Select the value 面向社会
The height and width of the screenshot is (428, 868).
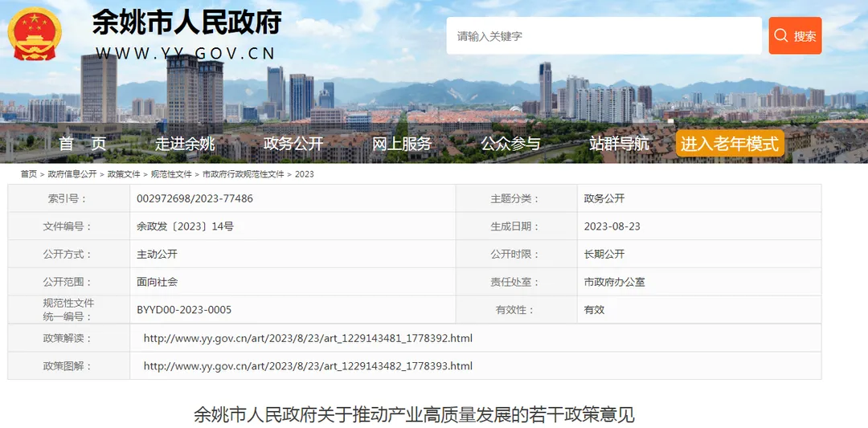[157, 282]
